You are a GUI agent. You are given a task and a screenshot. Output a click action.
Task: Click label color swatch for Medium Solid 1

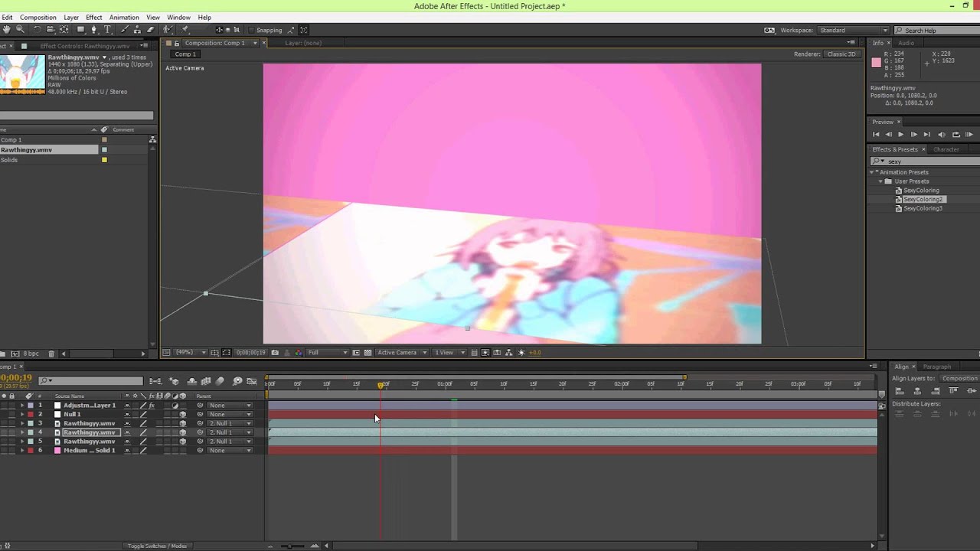coord(31,451)
